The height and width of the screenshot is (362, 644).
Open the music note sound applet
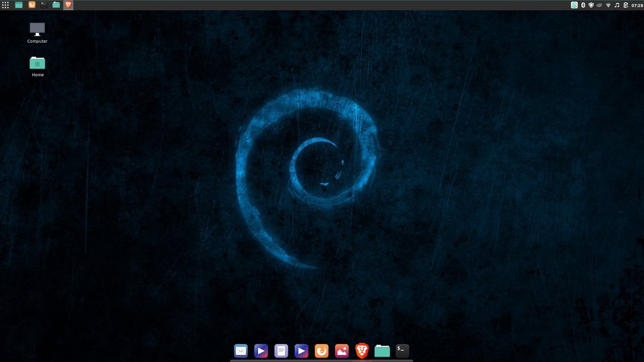617,5
